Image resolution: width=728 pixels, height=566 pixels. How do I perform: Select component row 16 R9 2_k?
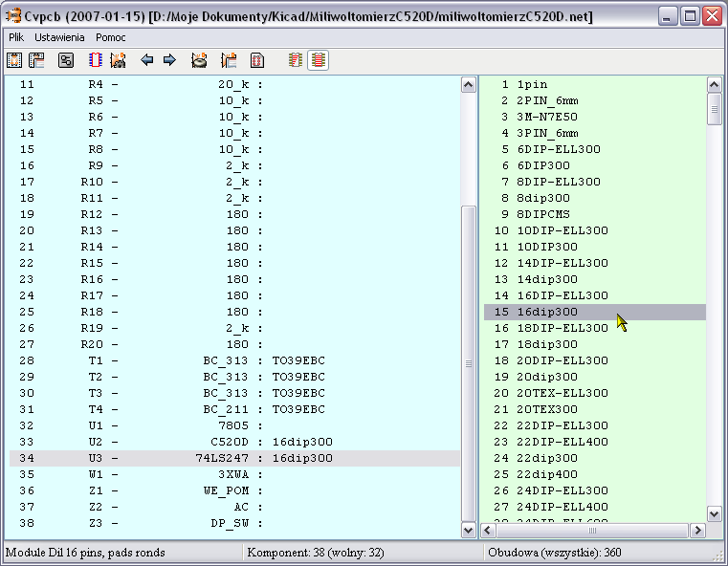234,165
